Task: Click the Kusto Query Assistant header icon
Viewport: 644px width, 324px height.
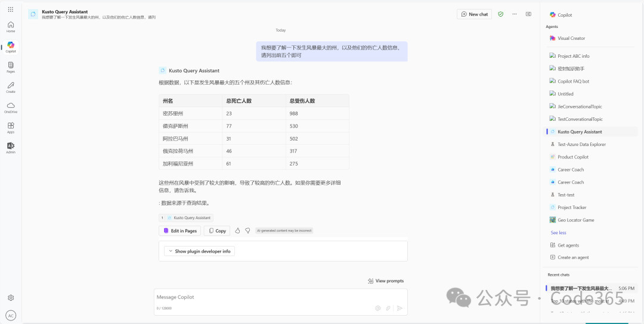Action: 33,14
